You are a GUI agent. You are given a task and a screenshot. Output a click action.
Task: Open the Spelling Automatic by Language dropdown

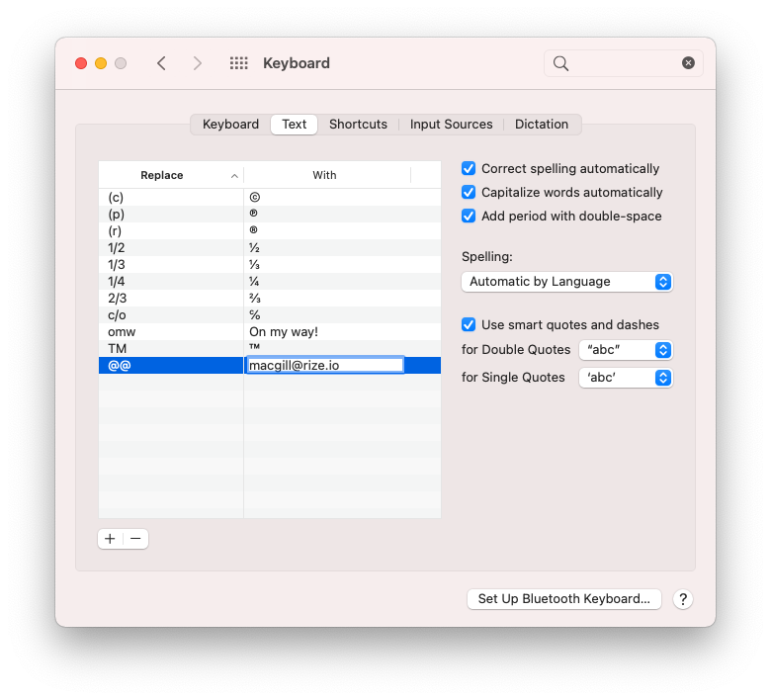coord(567,282)
